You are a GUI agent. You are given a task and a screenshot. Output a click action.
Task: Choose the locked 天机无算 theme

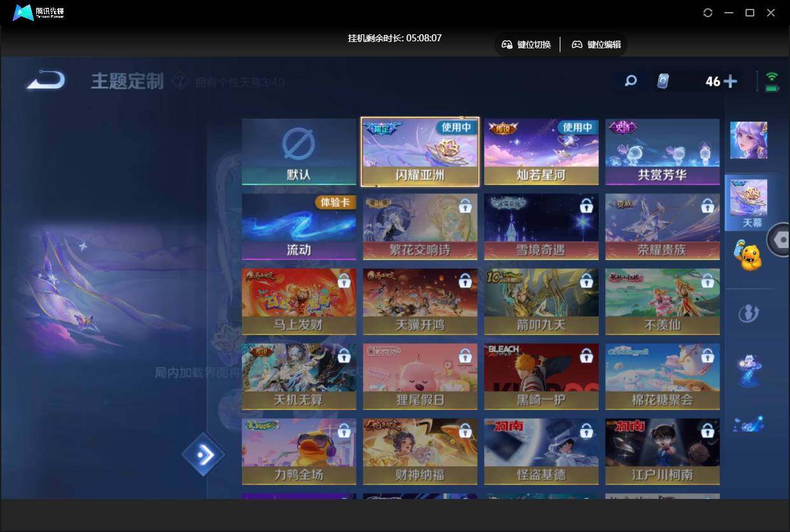[299, 377]
